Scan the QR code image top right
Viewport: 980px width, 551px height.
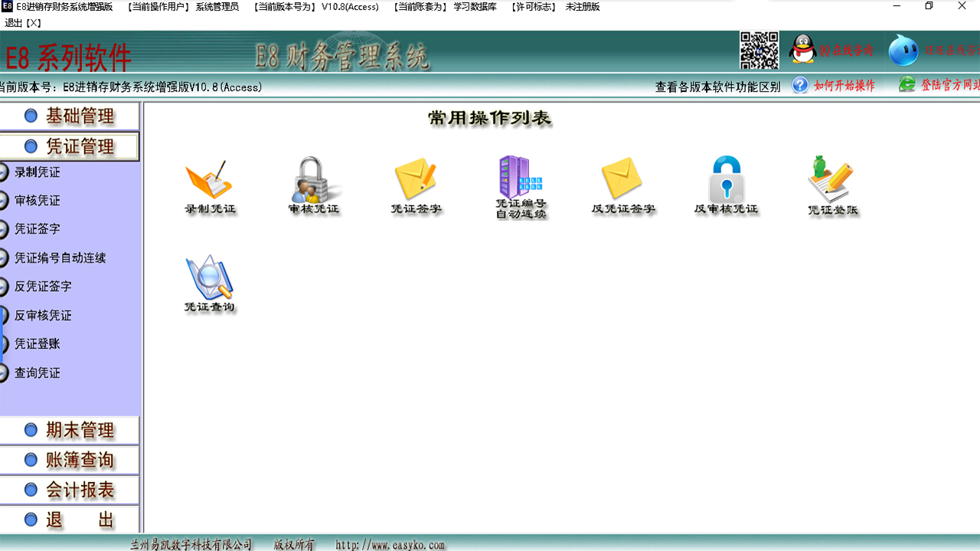click(759, 52)
